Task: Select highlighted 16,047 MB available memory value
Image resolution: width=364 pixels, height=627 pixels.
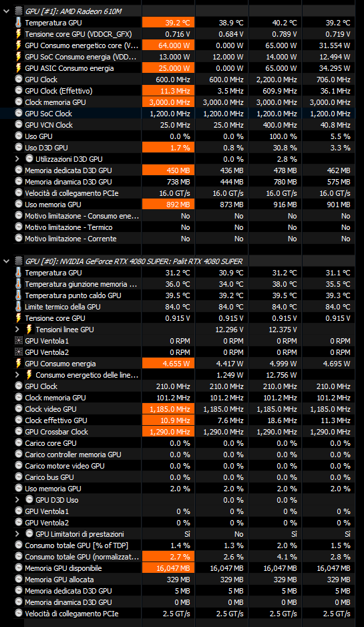Action: pos(168,568)
